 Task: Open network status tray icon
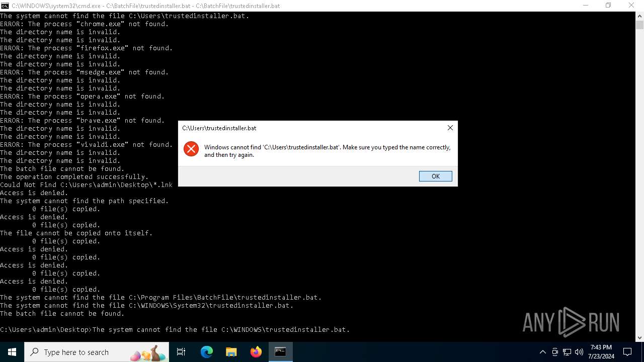(x=567, y=352)
